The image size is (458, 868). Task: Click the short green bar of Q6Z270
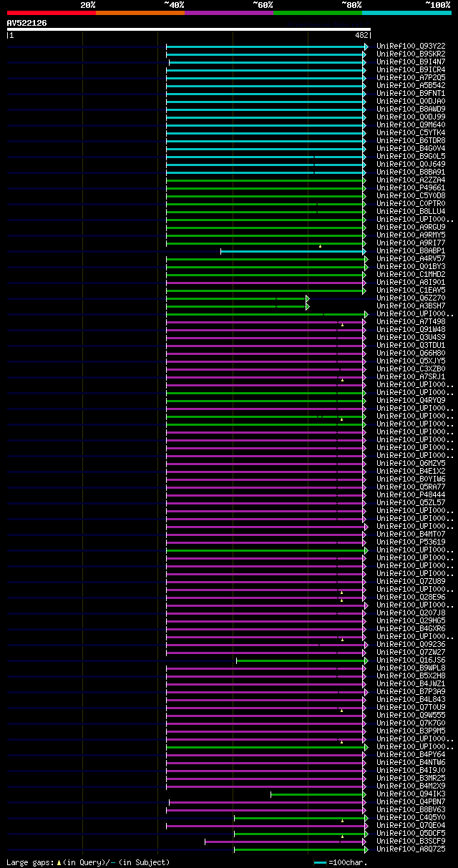(237, 298)
